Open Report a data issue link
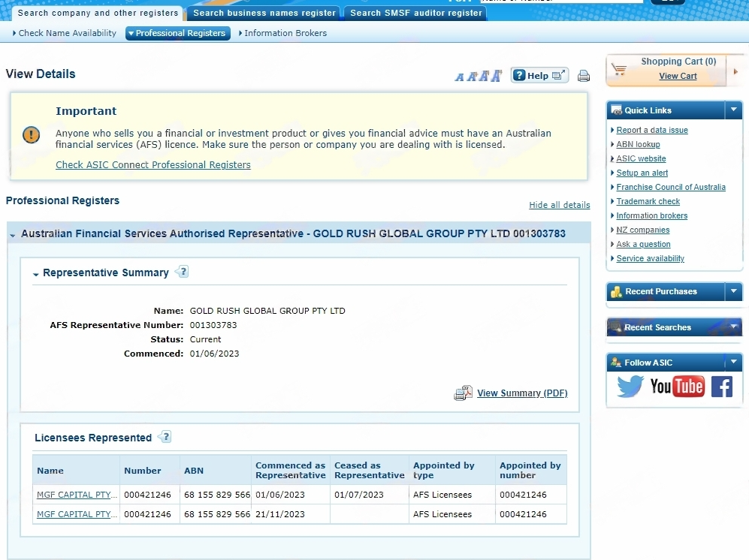This screenshot has width=749, height=560. point(652,130)
